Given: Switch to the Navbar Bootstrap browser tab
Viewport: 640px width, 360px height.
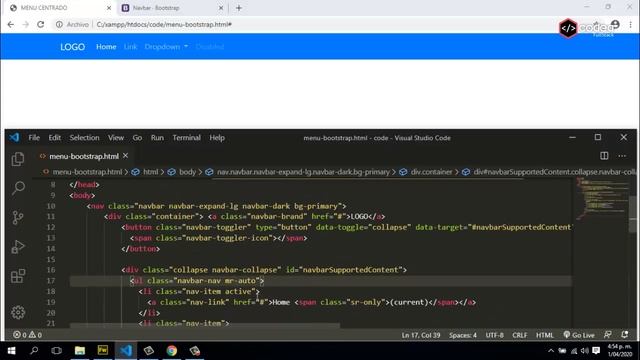Looking at the screenshot, I should click(x=173, y=8).
